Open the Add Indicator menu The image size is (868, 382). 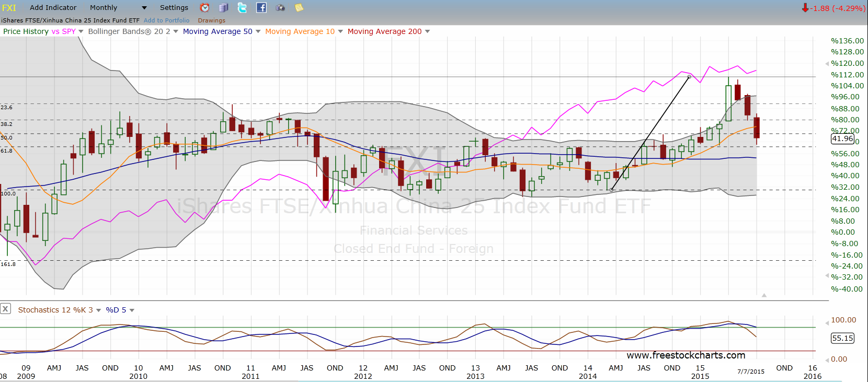(x=53, y=8)
